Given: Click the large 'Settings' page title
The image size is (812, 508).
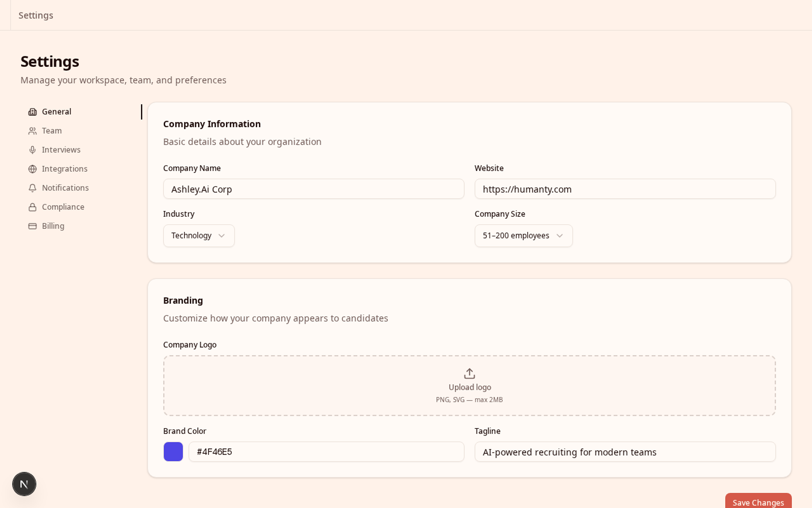Looking at the screenshot, I should click(50, 62).
